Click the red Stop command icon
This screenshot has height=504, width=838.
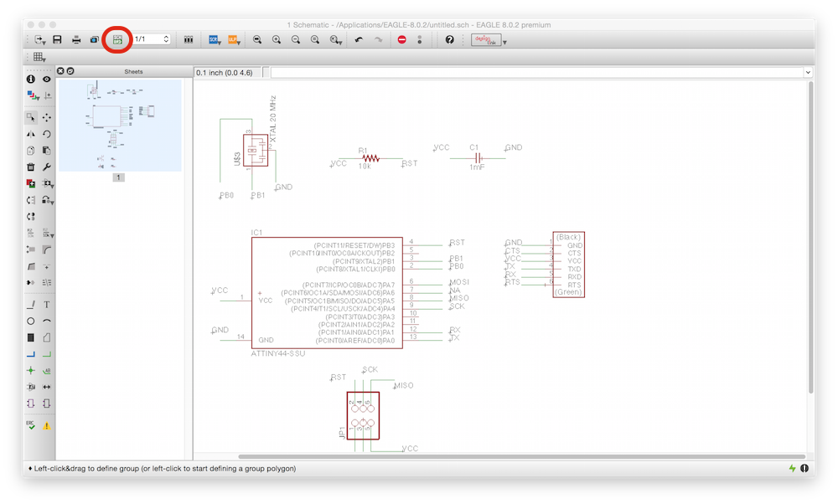click(x=402, y=39)
